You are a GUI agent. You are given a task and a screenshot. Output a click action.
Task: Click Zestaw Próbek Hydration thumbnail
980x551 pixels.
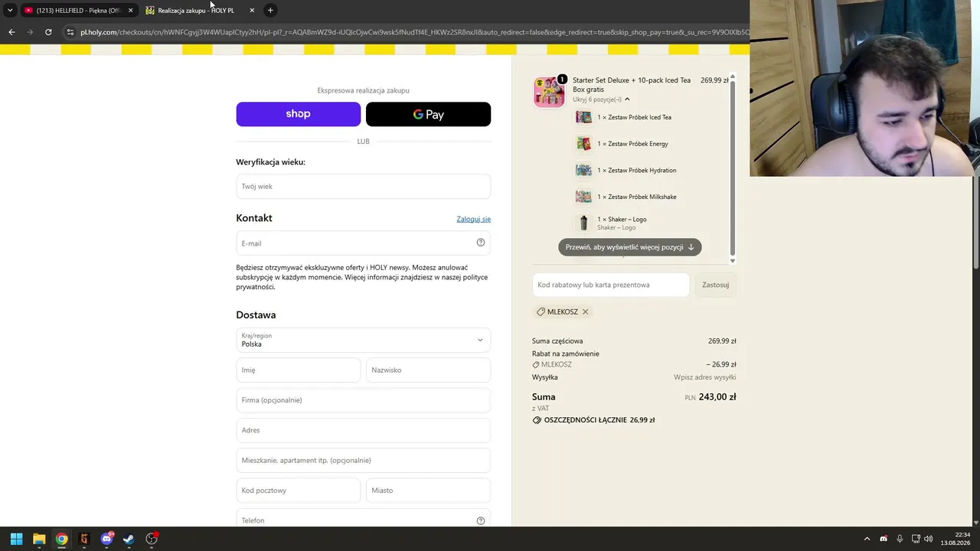pos(583,170)
